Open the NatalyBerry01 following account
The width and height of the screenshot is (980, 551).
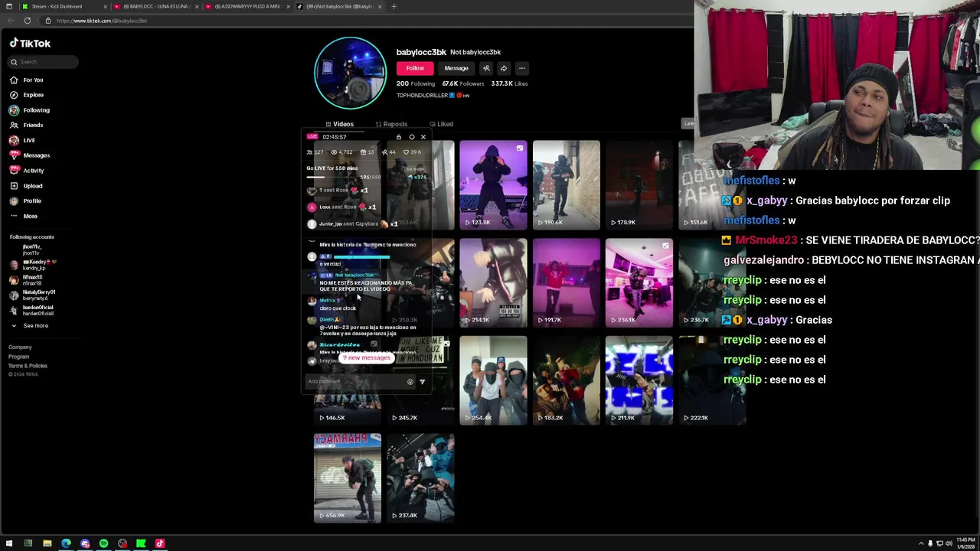(x=32, y=295)
